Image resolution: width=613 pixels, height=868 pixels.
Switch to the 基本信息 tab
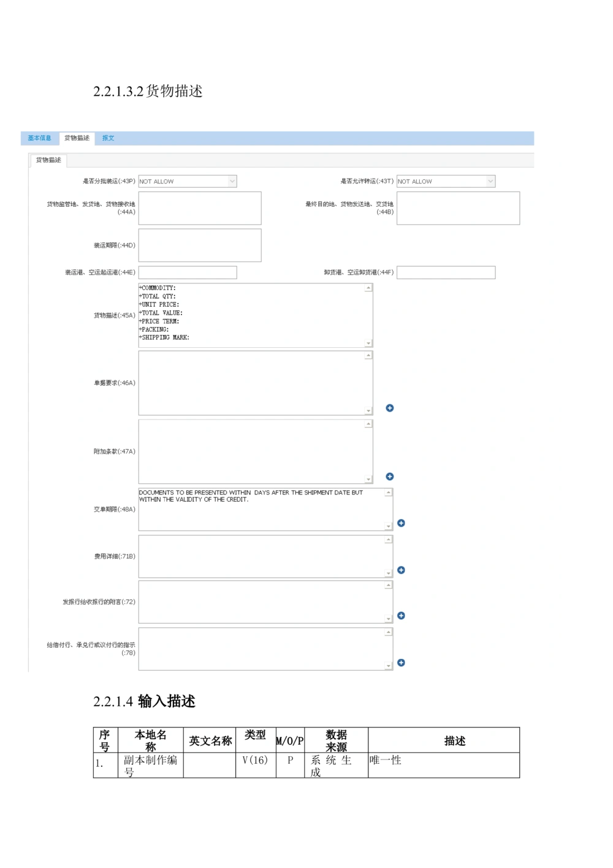(39, 137)
